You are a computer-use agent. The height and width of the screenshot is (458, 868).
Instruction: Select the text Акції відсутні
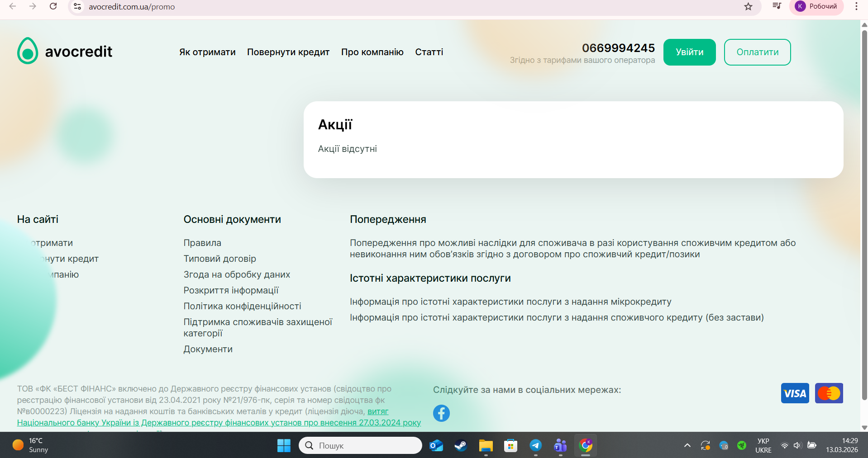pyautogui.click(x=348, y=149)
